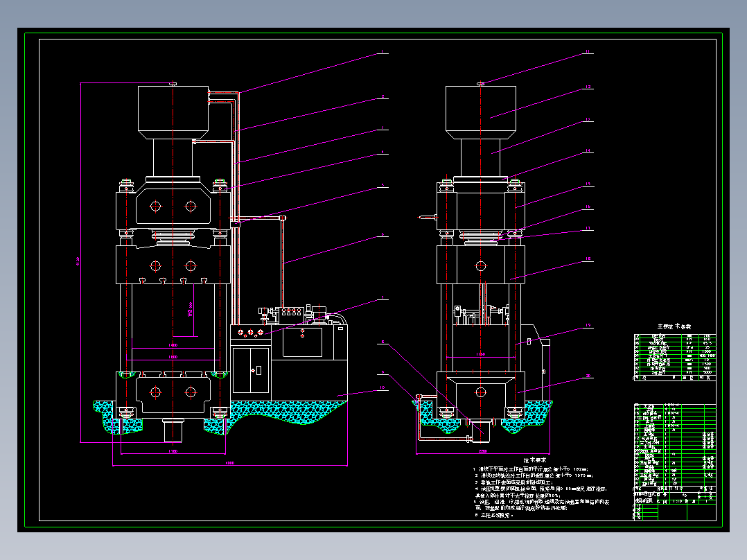
Task: Select technical requirement line 1 text
Action: point(531,469)
